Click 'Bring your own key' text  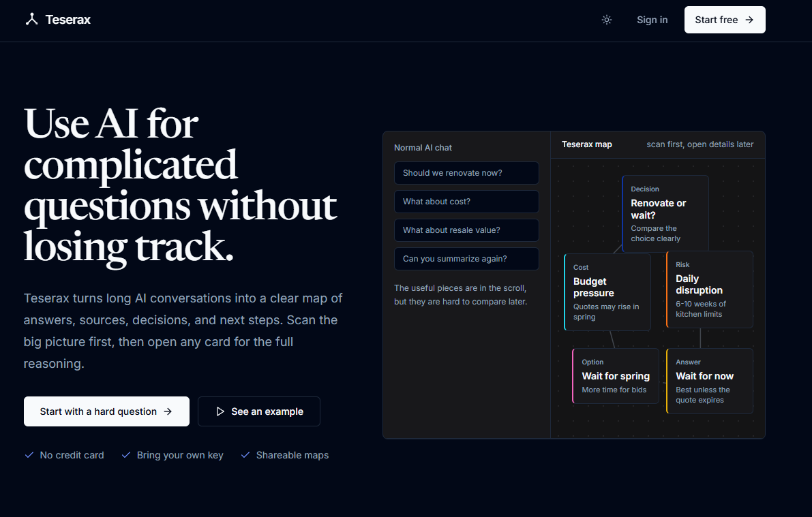tap(180, 455)
